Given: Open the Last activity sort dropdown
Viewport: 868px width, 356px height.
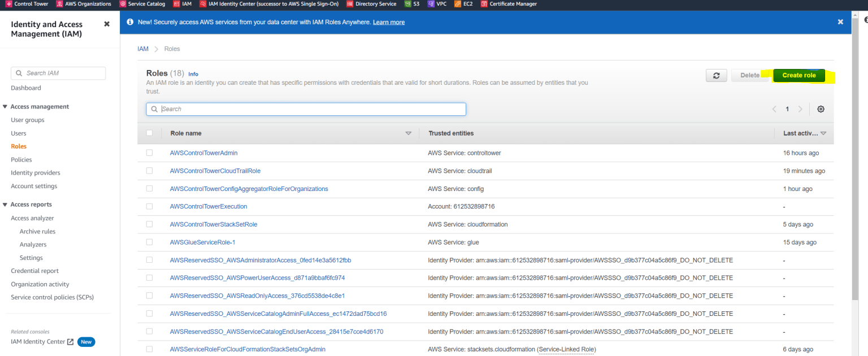Looking at the screenshot, I should coord(823,133).
